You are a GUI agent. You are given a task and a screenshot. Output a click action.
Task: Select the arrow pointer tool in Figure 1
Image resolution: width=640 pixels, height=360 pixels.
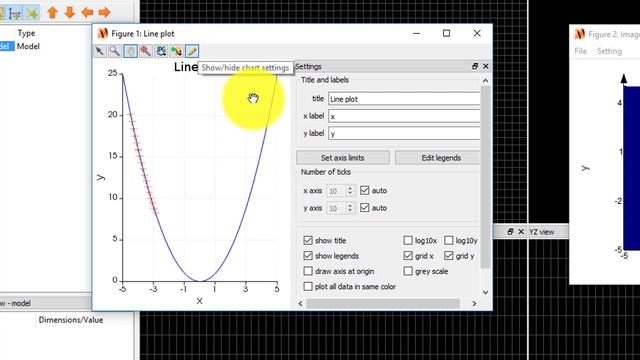click(100, 51)
